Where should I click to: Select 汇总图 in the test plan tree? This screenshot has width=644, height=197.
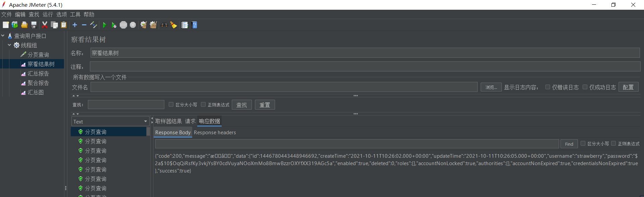tap(36, 92)
